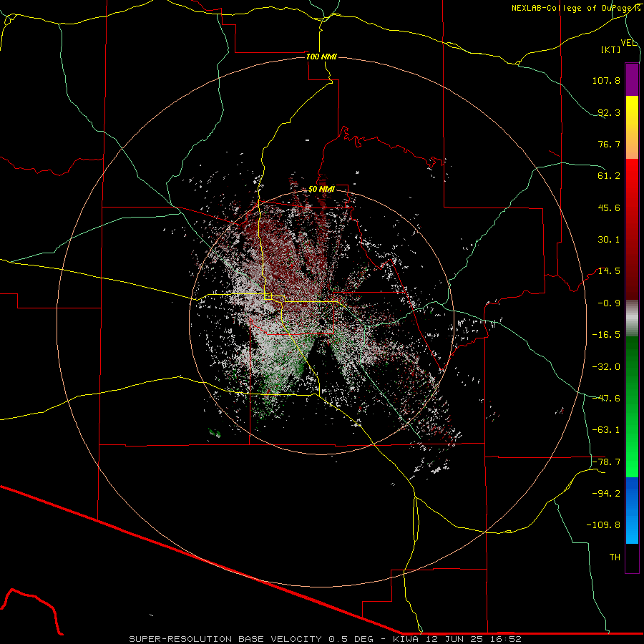
Task: Select the 92.3 velocity scale value
Action: [609, 112]
